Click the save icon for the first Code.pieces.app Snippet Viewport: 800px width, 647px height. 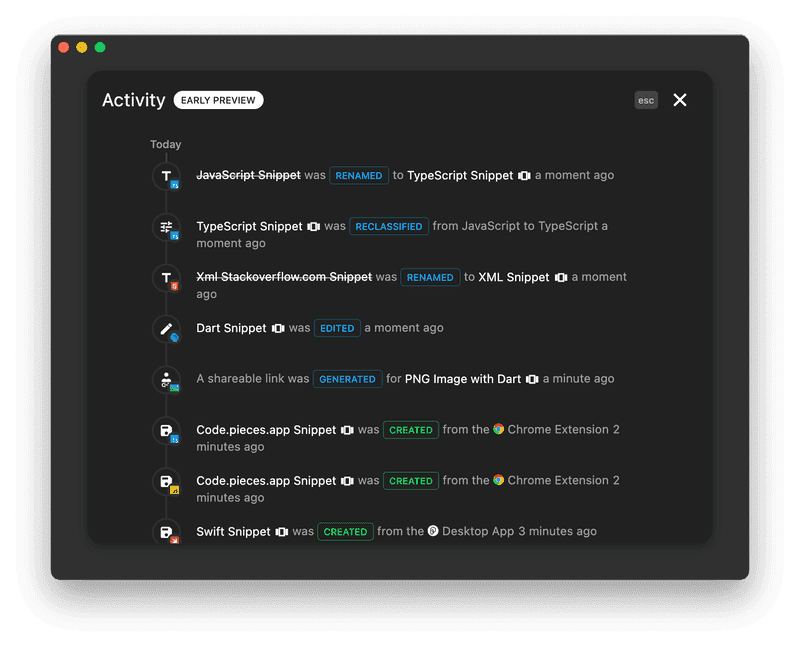pyautogui.click(x=166, y=430)
